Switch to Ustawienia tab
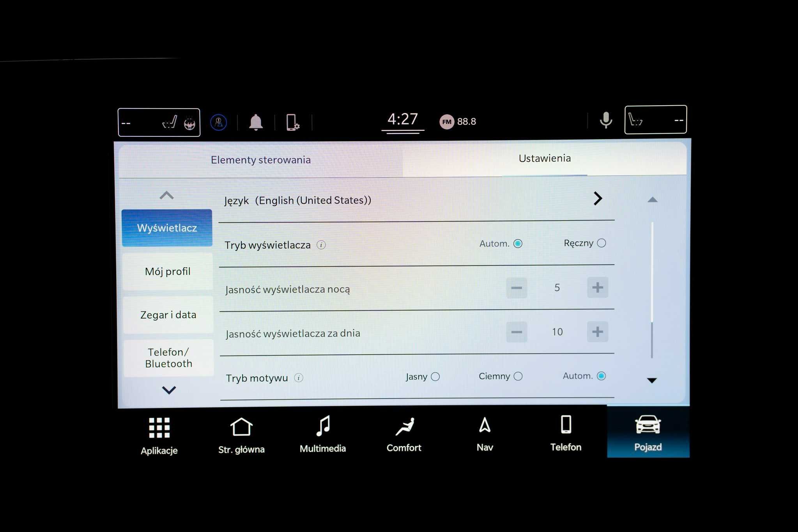 (541, 158)
